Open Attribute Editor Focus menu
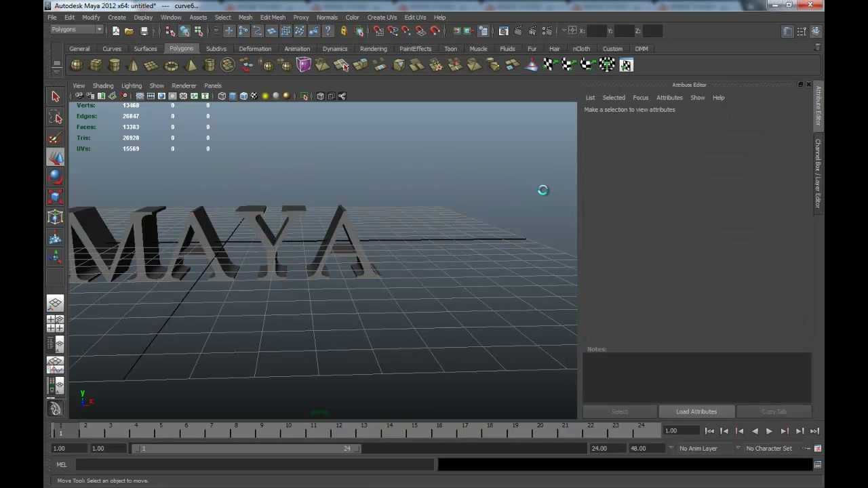This screenshot has height=488, width=868. point(640,98)
